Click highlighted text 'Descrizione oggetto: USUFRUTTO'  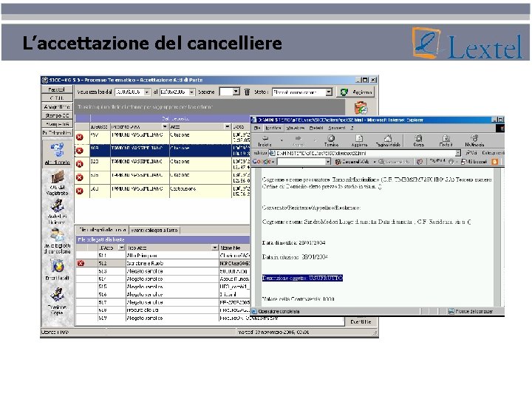click(x=302, y=278)
